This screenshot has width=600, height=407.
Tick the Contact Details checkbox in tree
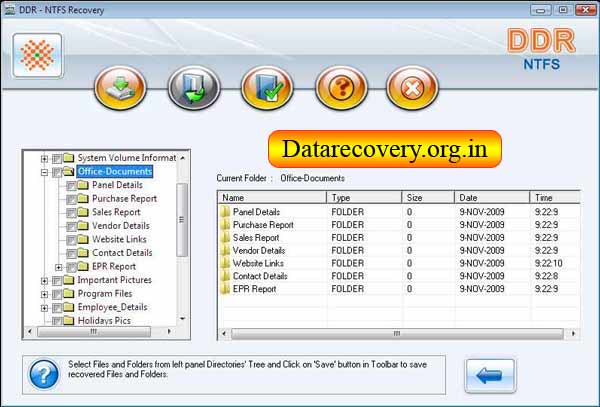(71, 254)
